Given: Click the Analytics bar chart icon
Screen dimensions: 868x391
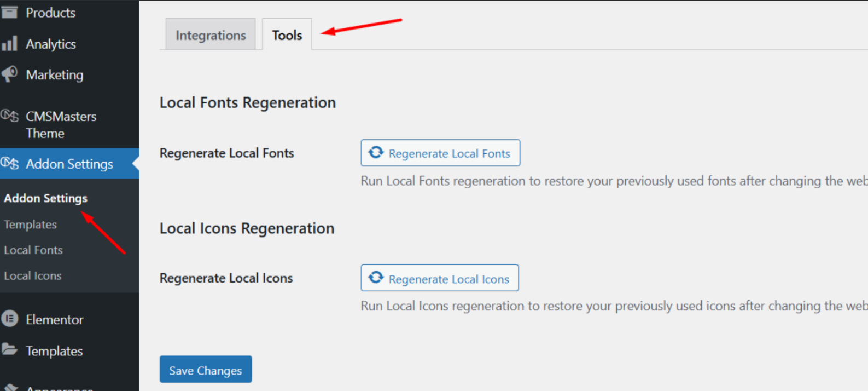Looking at the screenshot, I should [x=9, y=44].
